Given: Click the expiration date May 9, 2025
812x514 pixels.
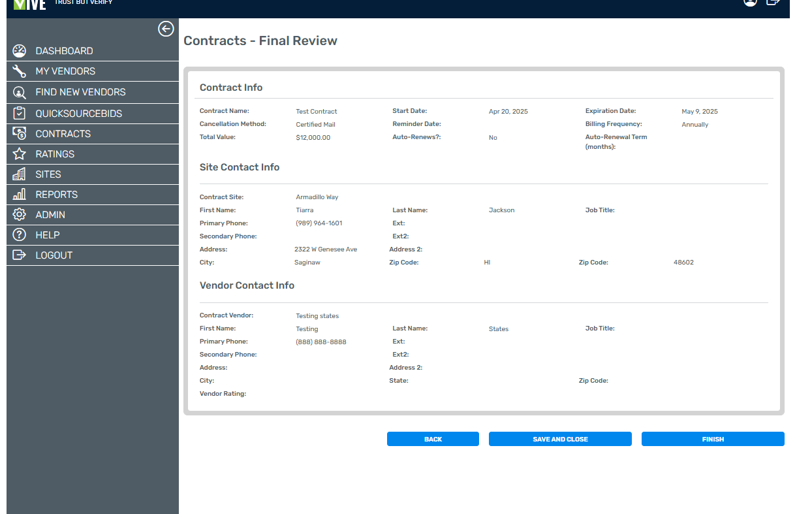Looking at the screenshot, I should [700, 112].
